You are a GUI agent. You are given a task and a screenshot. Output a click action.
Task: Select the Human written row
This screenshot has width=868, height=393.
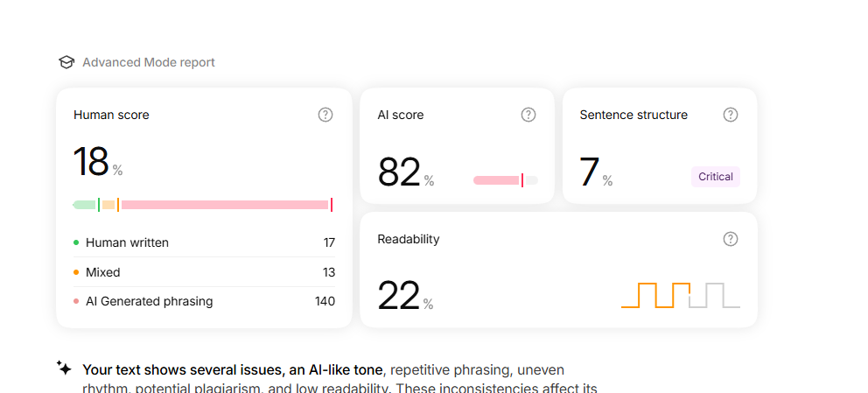[204, 242]
